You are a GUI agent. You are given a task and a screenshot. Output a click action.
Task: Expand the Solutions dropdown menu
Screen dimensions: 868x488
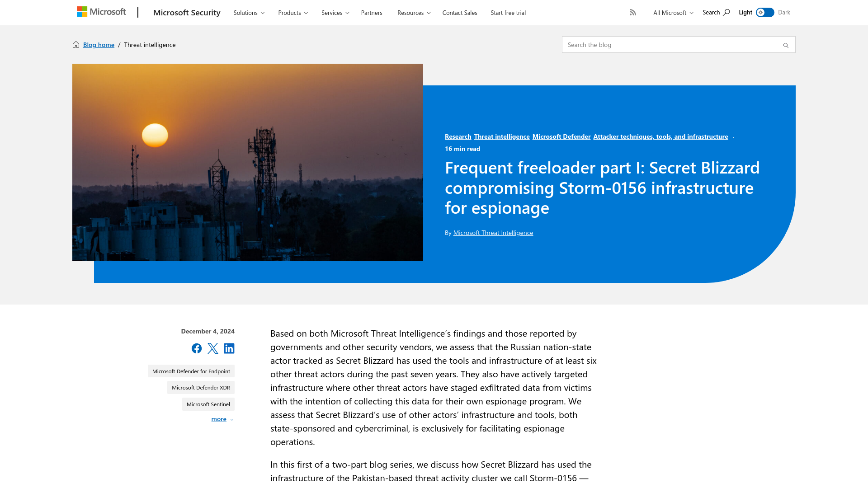(x=249, y=13)
